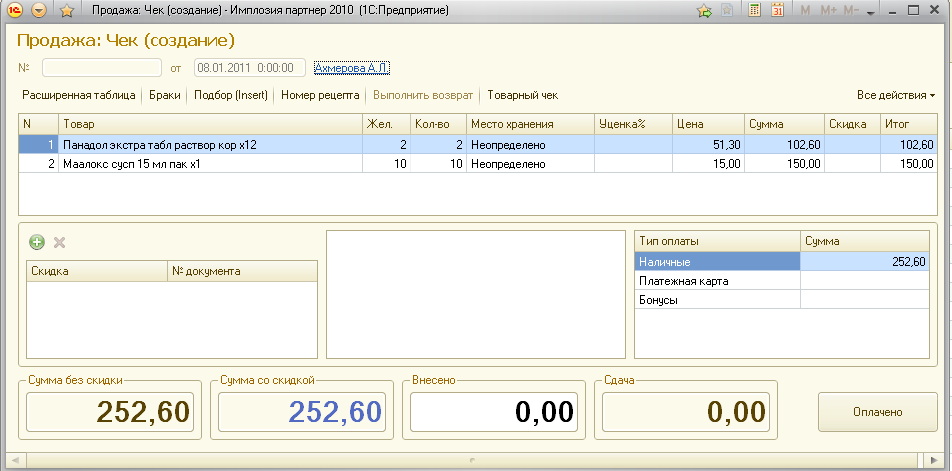952x471 pixels.
Task: Open the Ахмерова А.Л. user link
Action: [352, 68]
